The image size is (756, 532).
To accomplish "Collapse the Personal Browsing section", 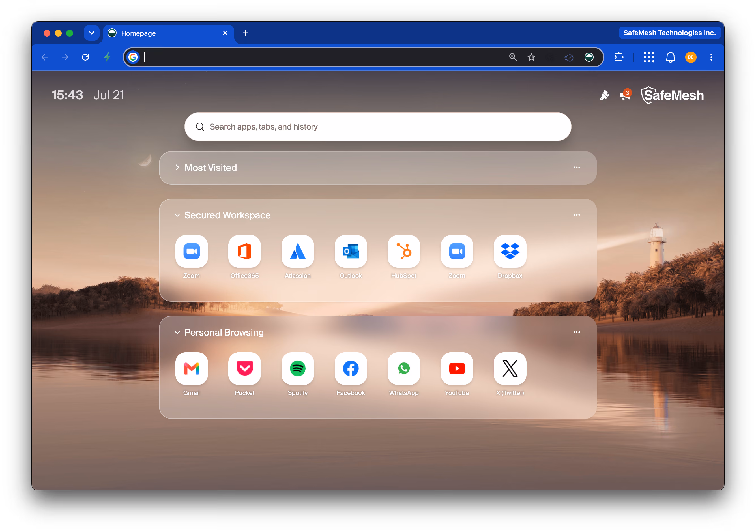I will point(177,332).
